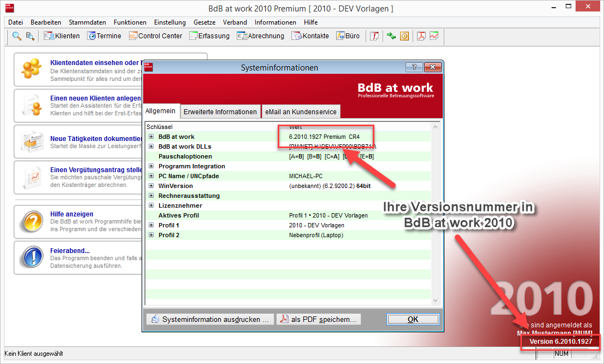The width and height of the screenshot is (604, 364).
Task: Open Kontakte from the toolbar
Action: [310, 36]
